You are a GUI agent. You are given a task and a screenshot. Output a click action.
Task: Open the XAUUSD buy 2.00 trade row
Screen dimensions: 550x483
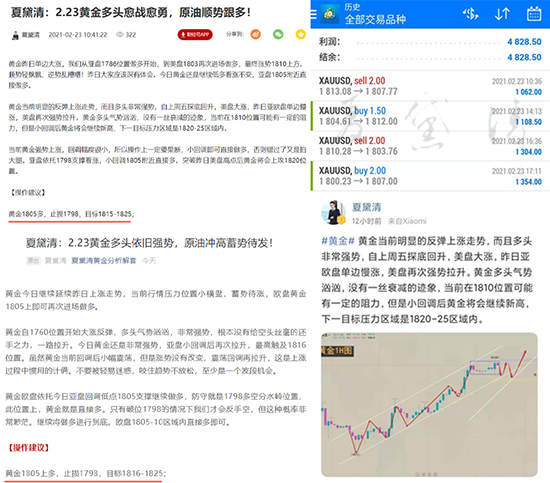coord(430,176)
